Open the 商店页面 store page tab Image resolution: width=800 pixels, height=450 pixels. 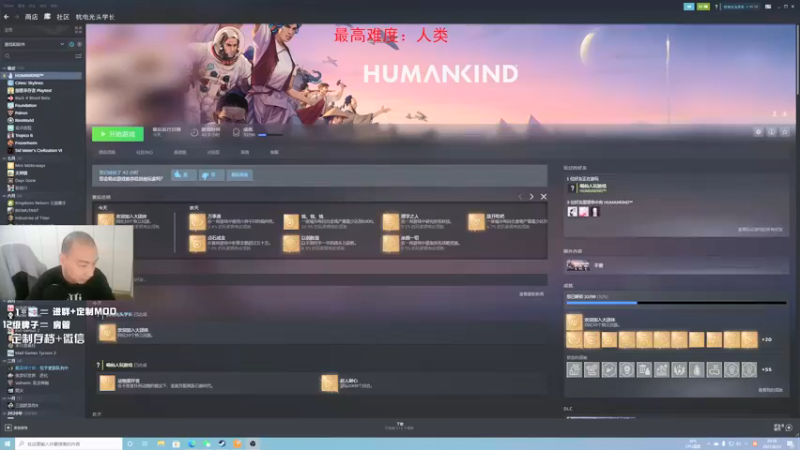pos(107,153)
